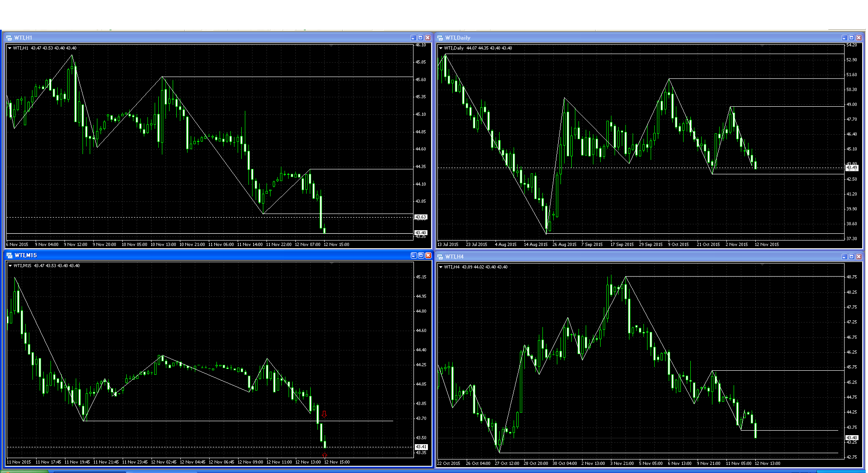868x473 pixels.
Task: Minimize the WTI,Daily chart window
Action: click(x=844, y=38)
